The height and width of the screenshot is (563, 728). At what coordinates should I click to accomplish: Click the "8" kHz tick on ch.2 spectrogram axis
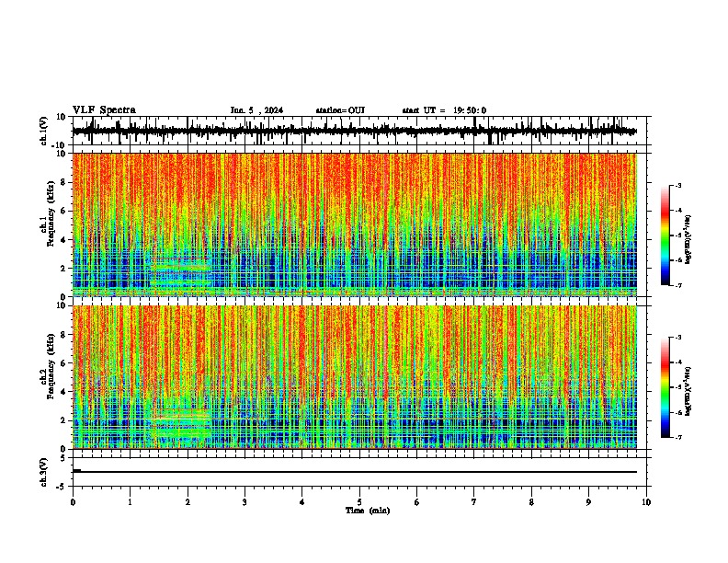[63, 335]
